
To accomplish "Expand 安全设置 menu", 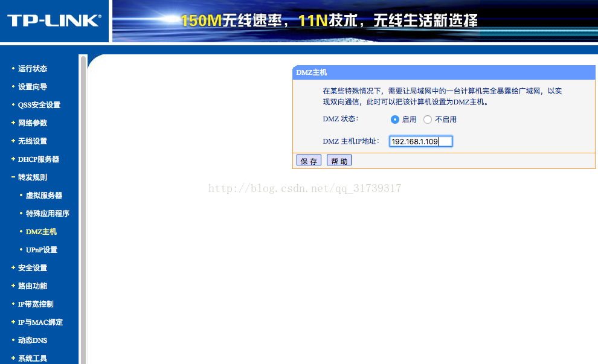I will (33, 268).
